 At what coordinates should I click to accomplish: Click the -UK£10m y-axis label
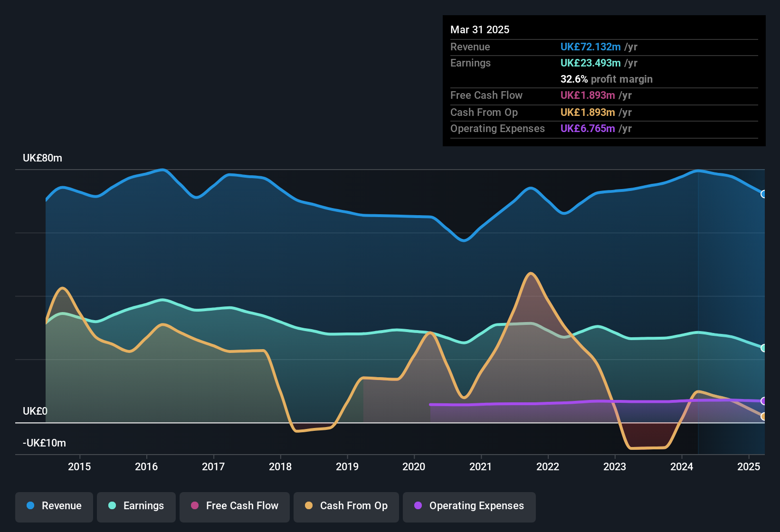44,443
